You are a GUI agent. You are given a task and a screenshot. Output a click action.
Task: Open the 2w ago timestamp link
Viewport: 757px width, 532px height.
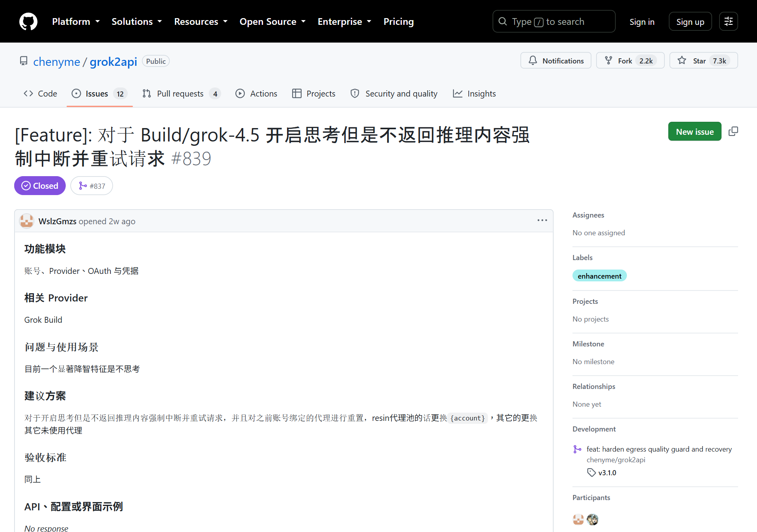point(122,221)
